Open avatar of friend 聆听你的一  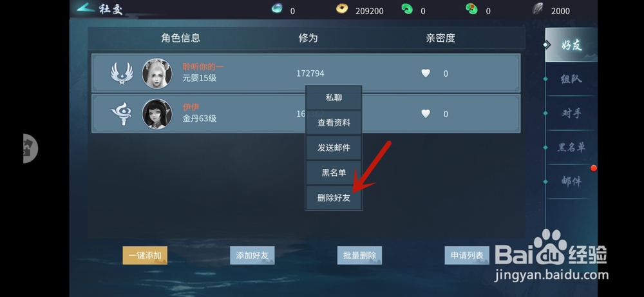pyautogui.click(x=157, y=73)
